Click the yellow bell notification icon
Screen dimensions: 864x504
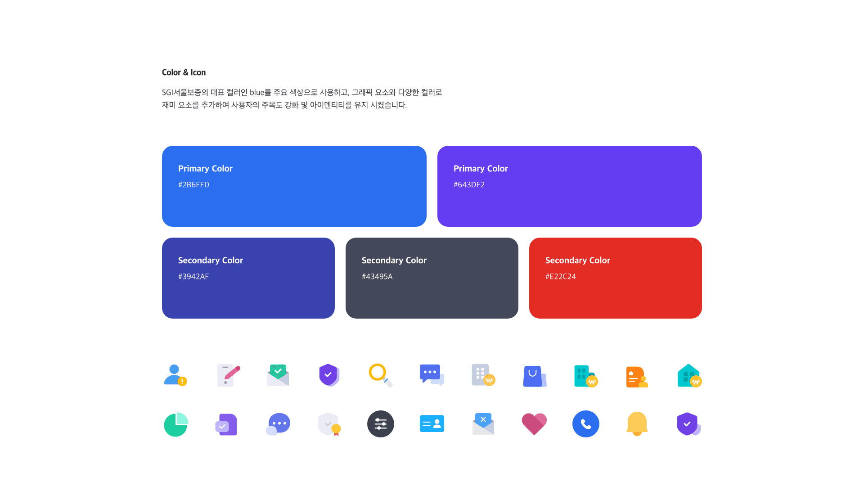[637, 424]
